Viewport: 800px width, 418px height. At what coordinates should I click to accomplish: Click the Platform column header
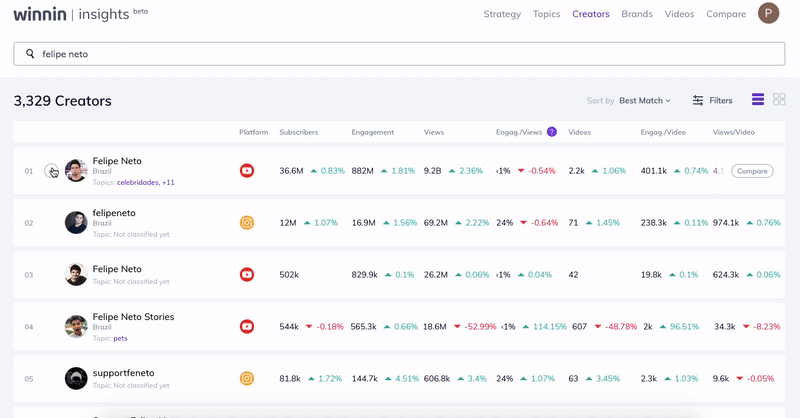coord(254,132)
